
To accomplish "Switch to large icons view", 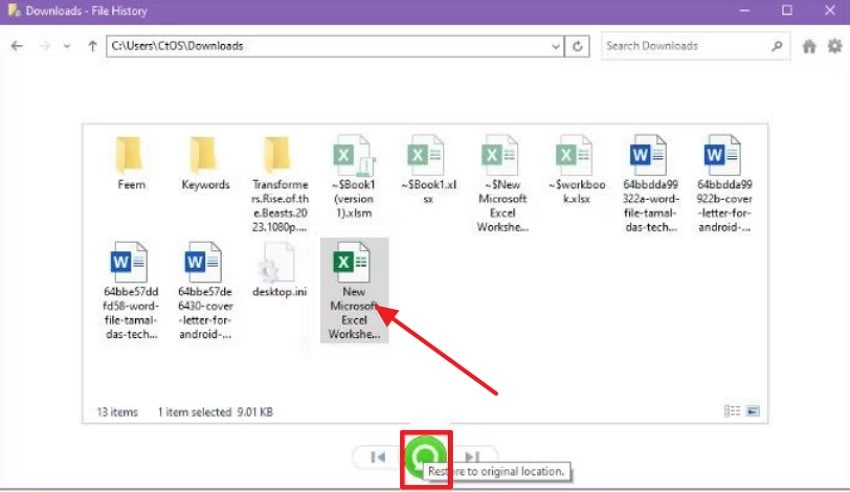I will coord(753,411).
